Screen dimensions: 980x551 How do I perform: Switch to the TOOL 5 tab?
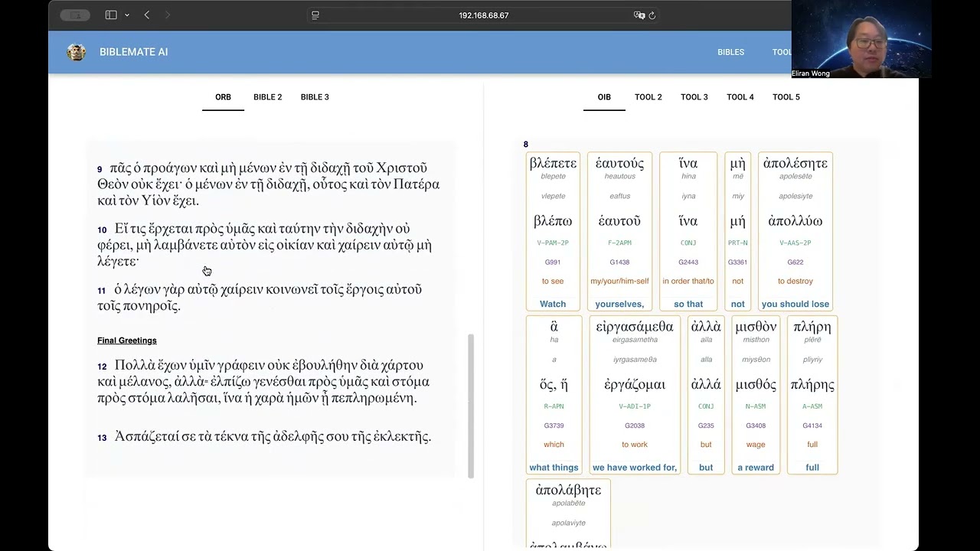(x=786, y=97)
